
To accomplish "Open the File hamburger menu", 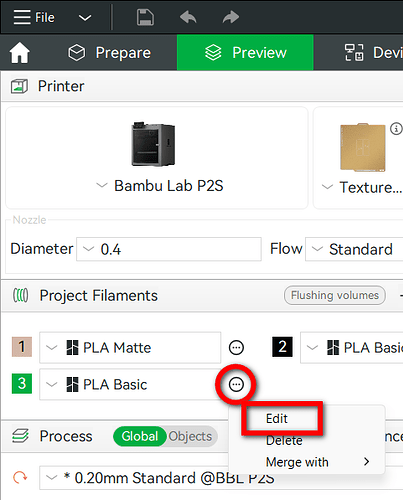I will [x=34, y=17].
